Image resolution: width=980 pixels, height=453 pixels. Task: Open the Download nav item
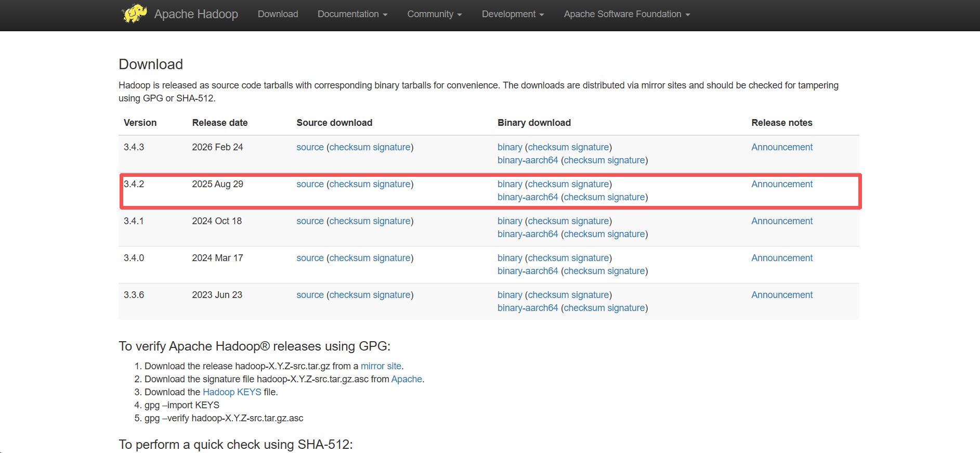(x=278, y=14)
